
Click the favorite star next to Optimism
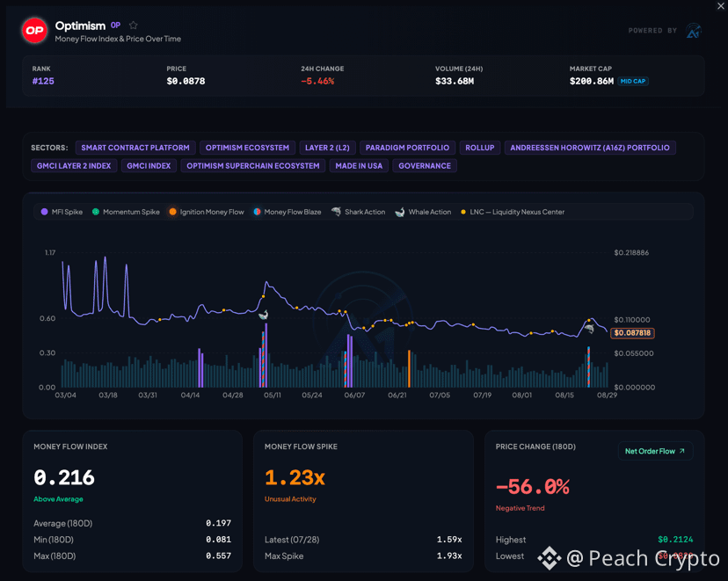[x=134, y=25]
